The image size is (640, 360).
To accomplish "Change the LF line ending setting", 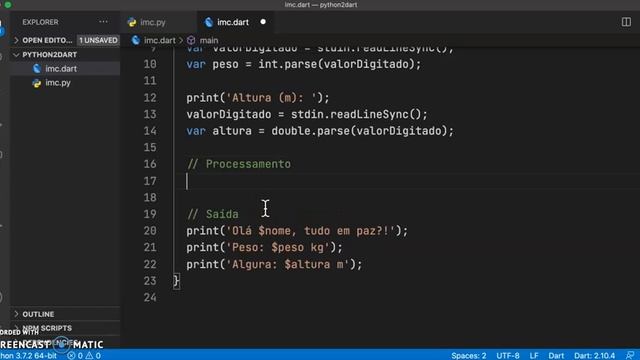I will pyautogui.click(x=534, y=356).
